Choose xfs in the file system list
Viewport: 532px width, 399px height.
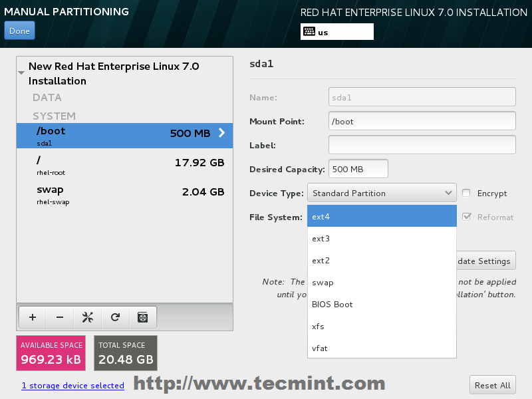tap(382, 327)
